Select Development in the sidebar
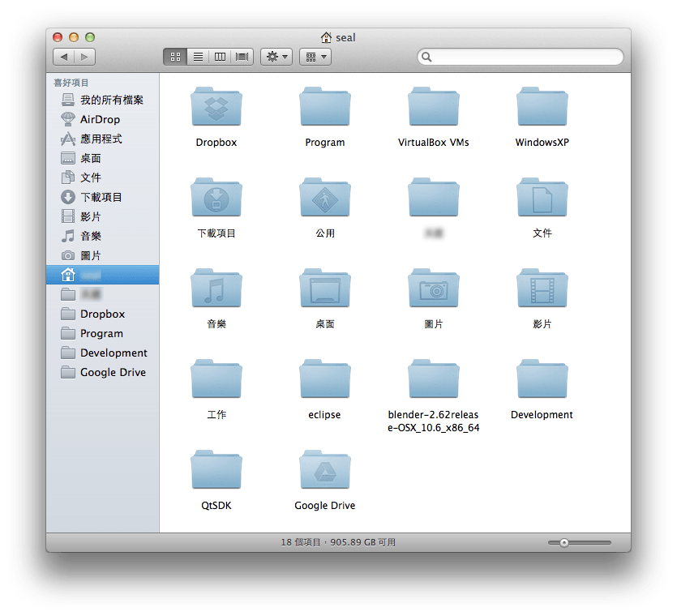 coord(114,353)
